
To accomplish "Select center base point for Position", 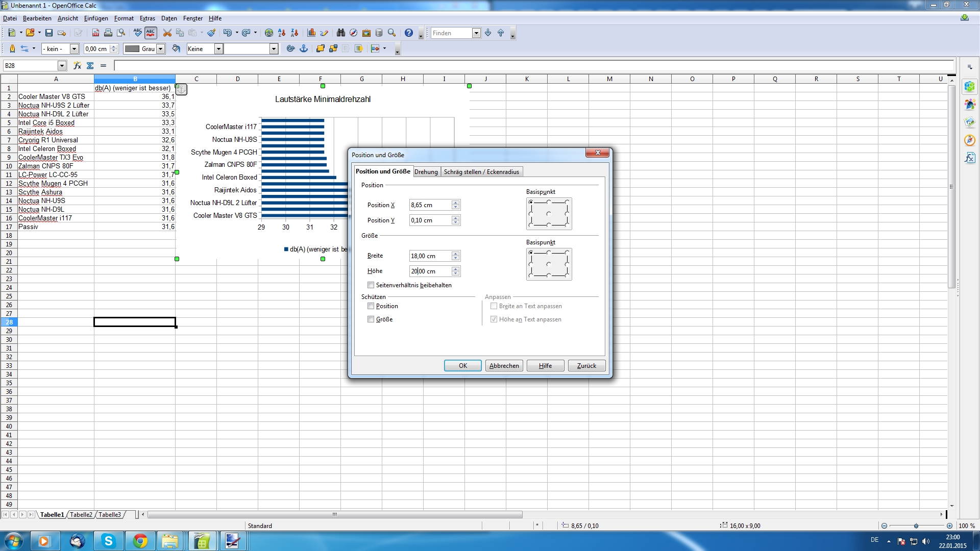I will click(x=549, y=214).
